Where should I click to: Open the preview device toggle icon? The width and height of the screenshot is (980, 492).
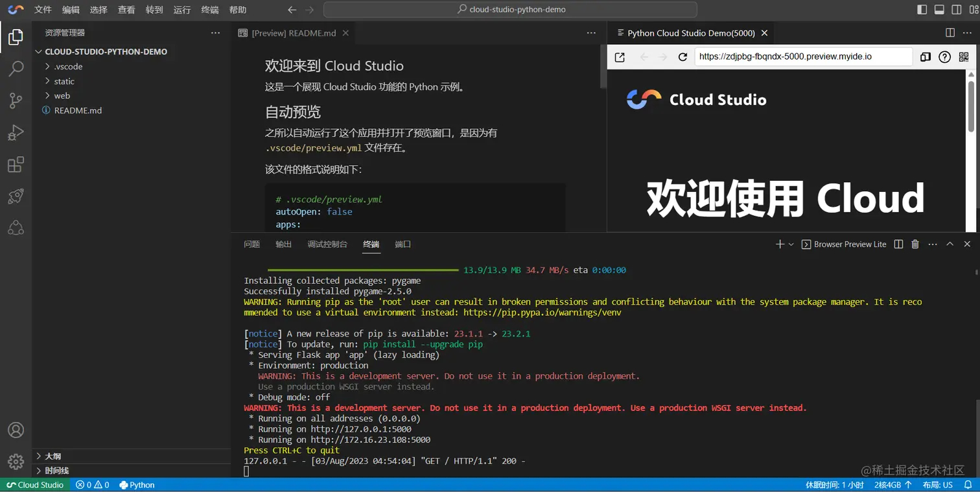[x=926, y=57]
